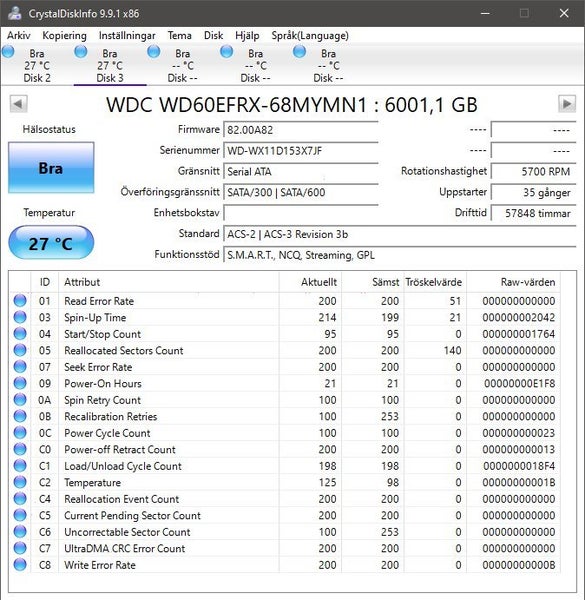585x600 pixels.
Task: Open the Tema menu
Action: [179, 36]
